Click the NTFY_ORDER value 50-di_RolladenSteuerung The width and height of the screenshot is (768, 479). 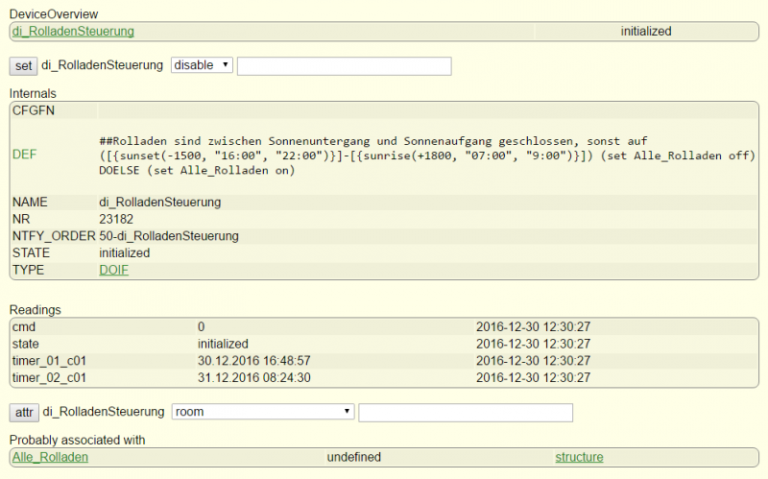168,236
